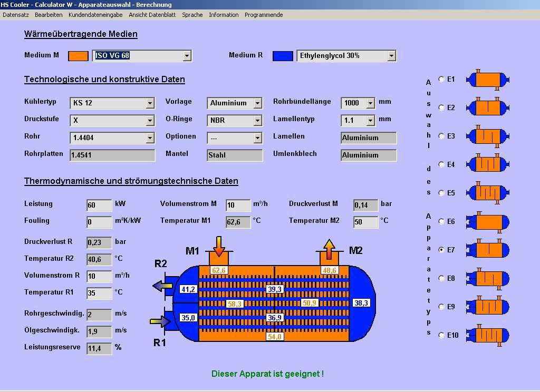Viewport: 540px width, 392px height.
Task: Click the Leistung kW input field
Action: tap(99, 205)
